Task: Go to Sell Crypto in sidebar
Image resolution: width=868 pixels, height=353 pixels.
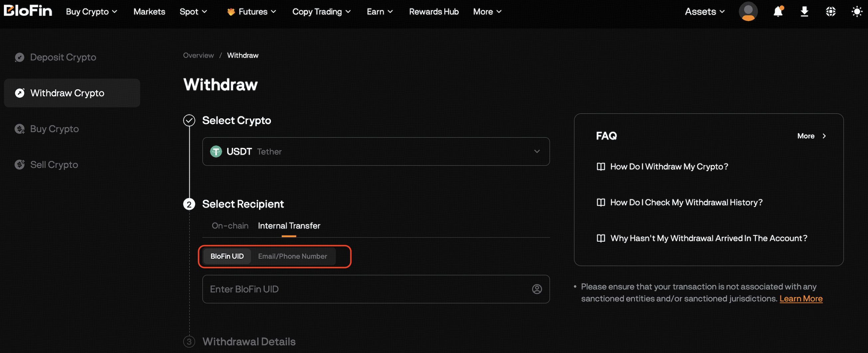Action: tap(54, 165)
